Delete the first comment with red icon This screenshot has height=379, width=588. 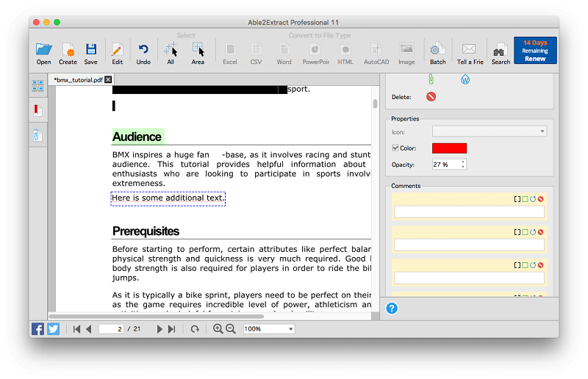tap(541, 199)
